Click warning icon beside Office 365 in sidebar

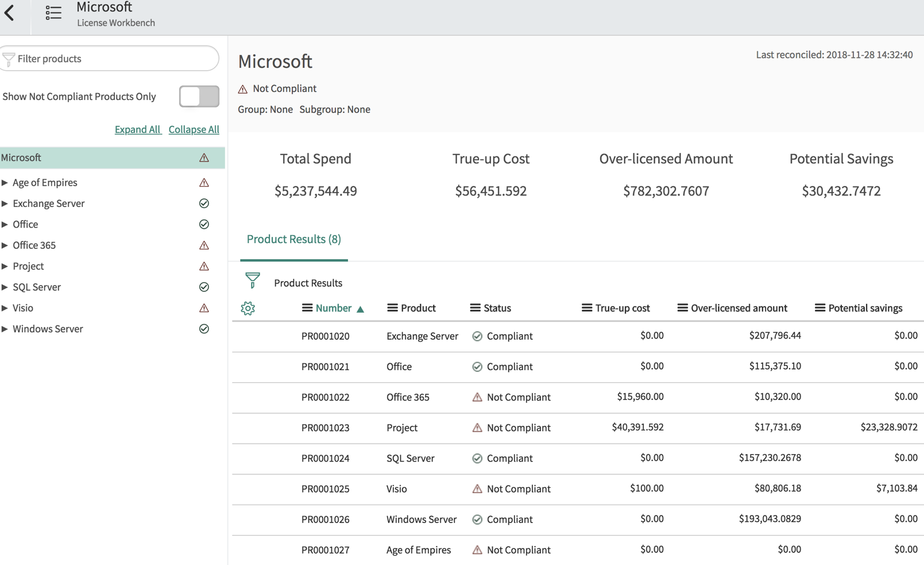point(204,245)
